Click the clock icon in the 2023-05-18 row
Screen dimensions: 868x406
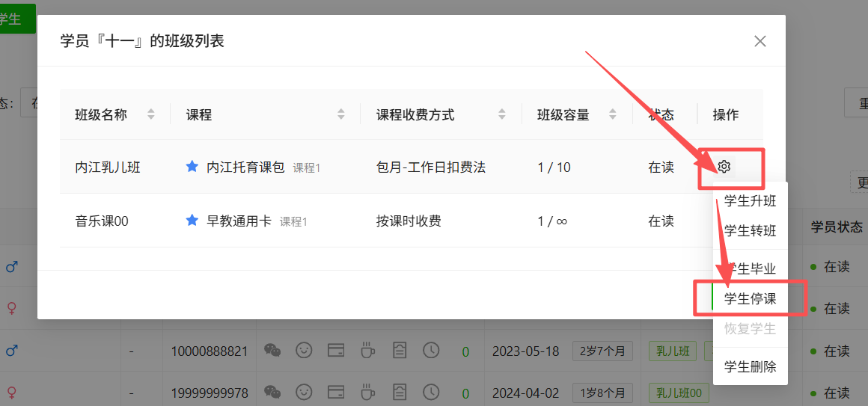pos(431,350)
